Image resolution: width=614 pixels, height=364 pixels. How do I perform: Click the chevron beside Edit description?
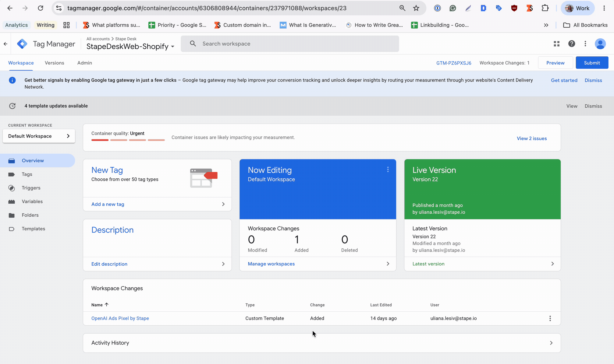(x=223, y=264)
